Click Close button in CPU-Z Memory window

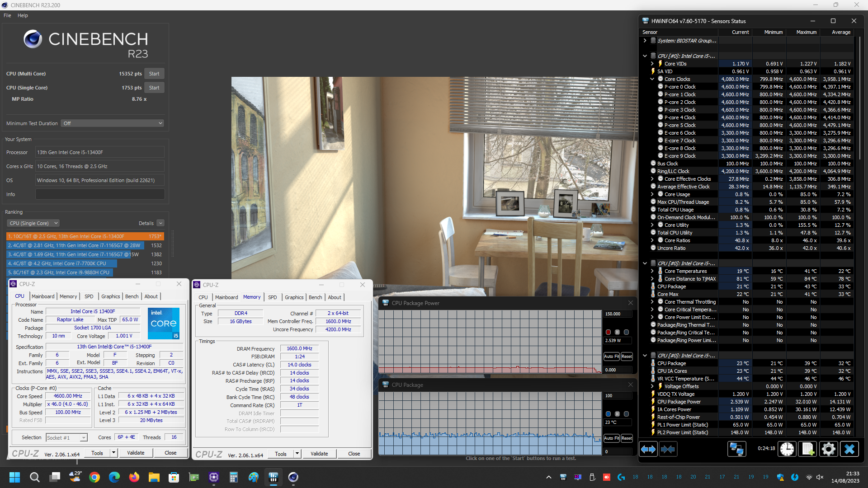(x=354, y=454)
